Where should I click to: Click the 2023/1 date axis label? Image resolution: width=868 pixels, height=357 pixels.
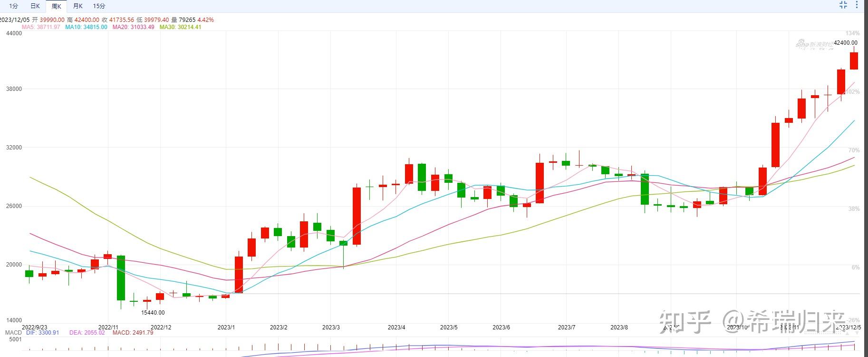pyautogui.click(x=226, y=327)
